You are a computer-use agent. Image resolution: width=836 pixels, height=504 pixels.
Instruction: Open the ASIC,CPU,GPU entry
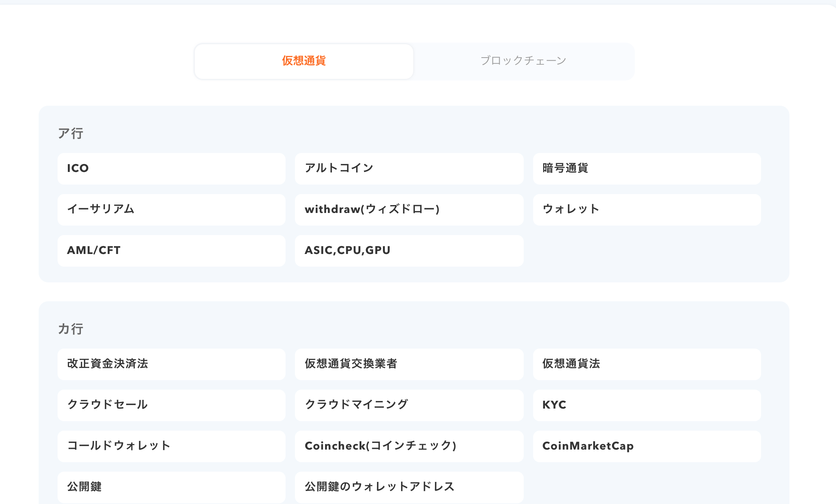point(409,251)
